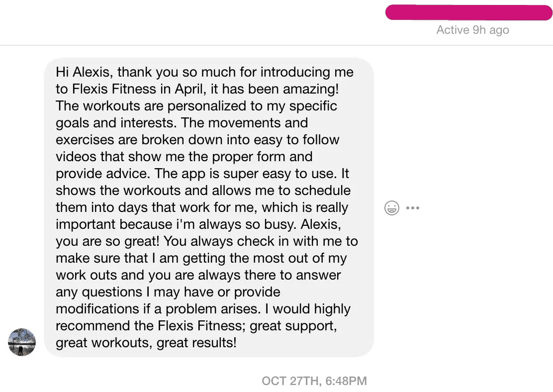Image resolution: width=553 pixels, height=392 pixels.
Task: Click the pink redacted contact name bar
Action: point(469,12)
